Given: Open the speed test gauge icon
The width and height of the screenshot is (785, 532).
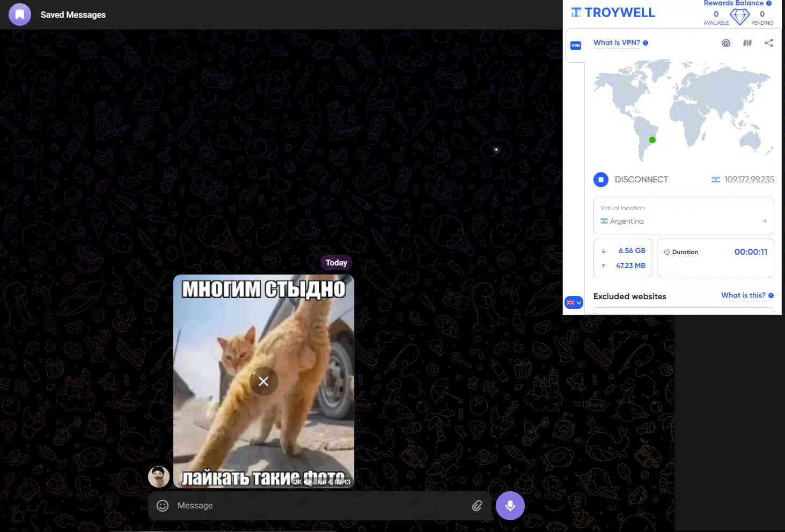Looking at the screenshot, I should [x=726, y=43].
